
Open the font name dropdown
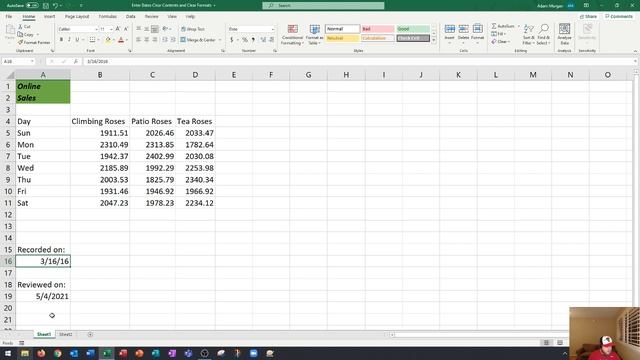[x=96, y=29]
